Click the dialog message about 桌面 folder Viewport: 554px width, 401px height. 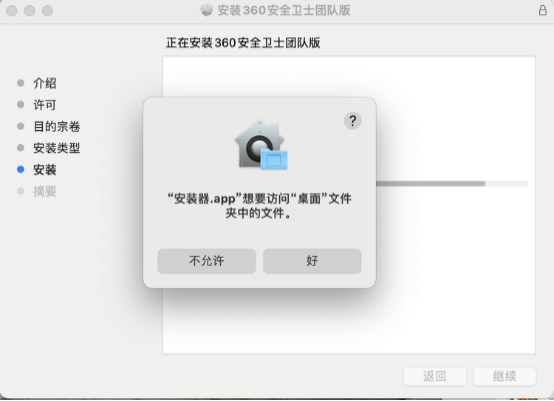[259, 206]
